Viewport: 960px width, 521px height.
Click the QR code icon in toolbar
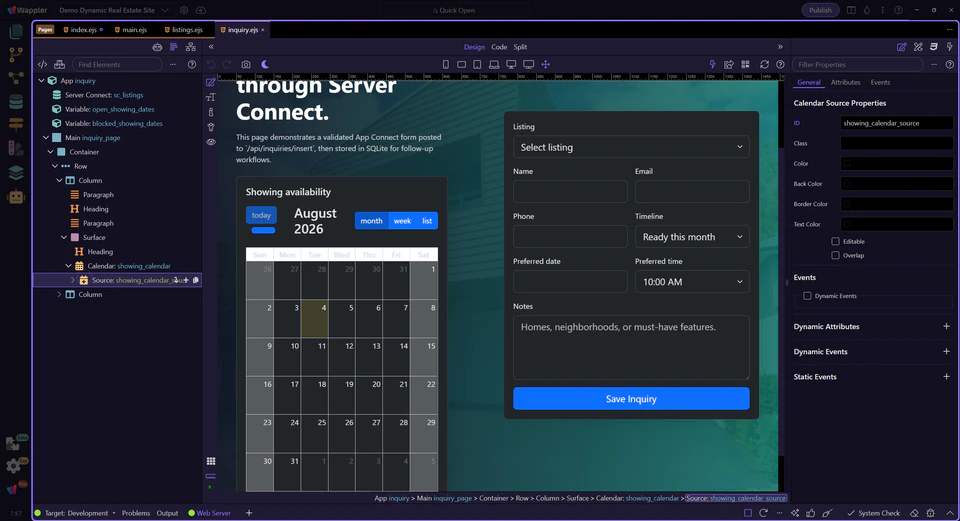[x=745, y=64]
